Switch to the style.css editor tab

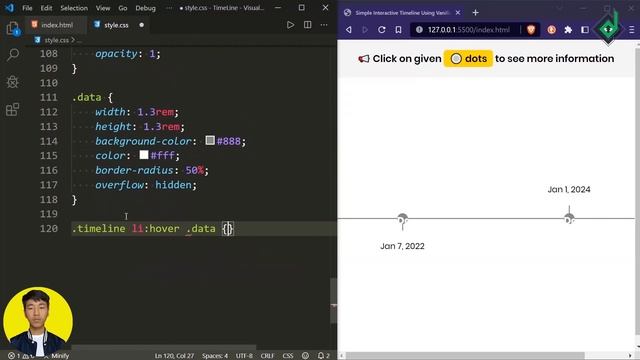click(116, 25)
